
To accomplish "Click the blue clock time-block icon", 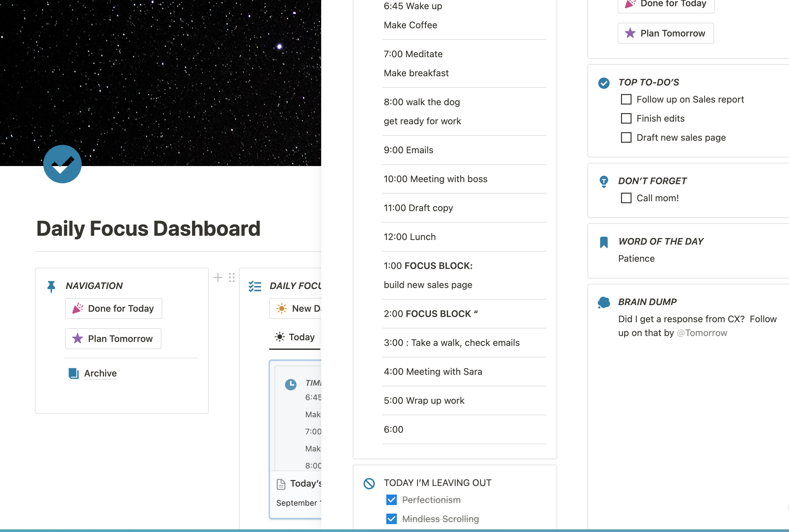I will coord(291,384).
